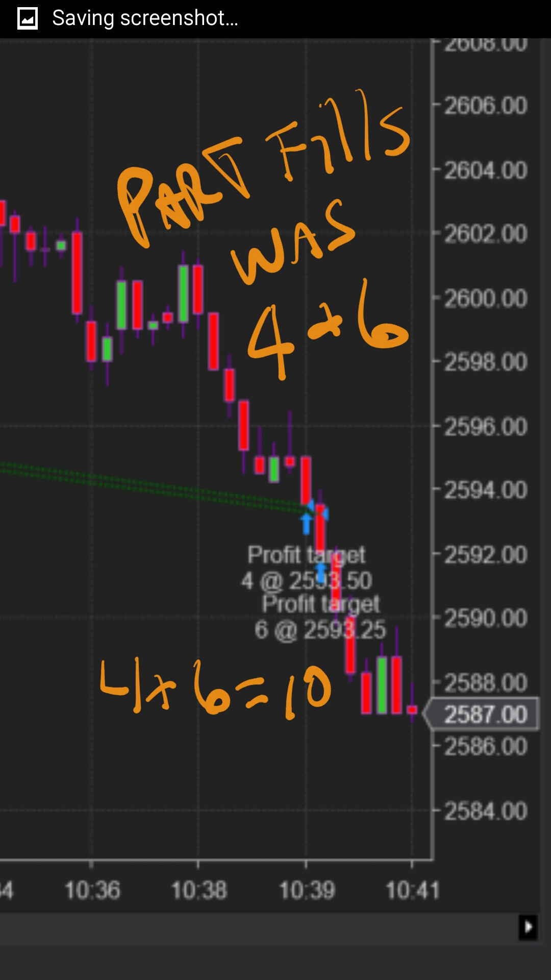551x980 pixels.
Task: Click the 10:39 time axis label
Action: coord(307,890)
